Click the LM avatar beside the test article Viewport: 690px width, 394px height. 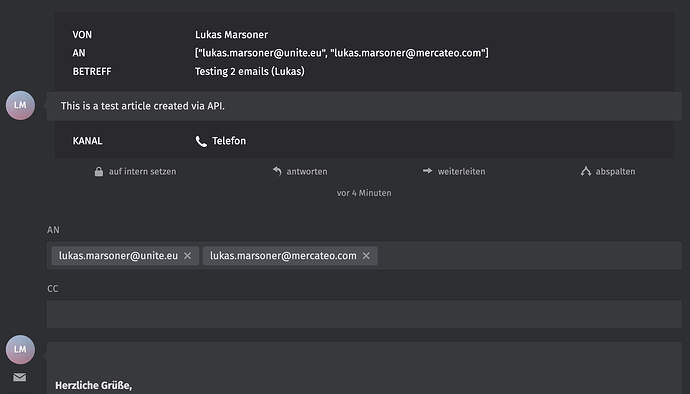pos(20,106)
